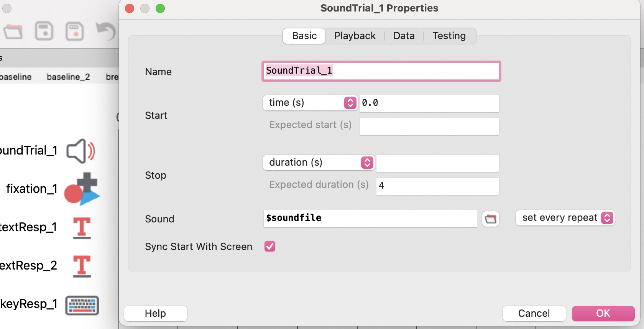
Task: Click the Expected start (s) field
Action: coord(429,126)
